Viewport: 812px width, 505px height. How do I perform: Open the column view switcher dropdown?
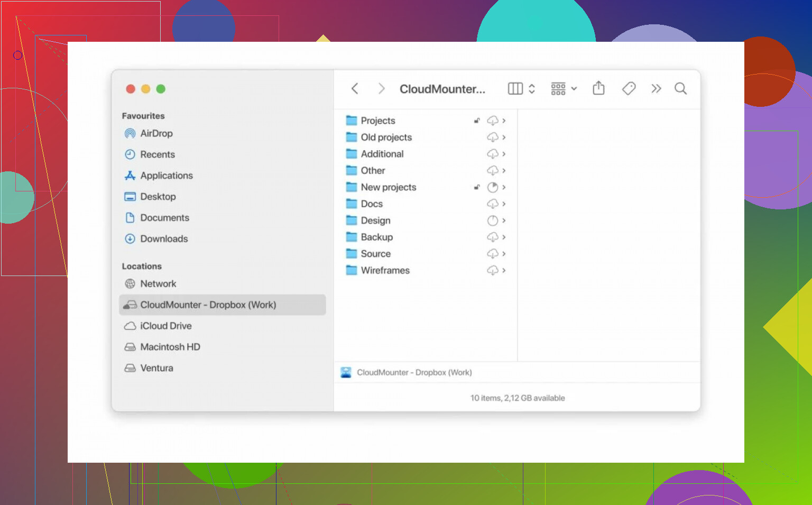pos(521,89)
